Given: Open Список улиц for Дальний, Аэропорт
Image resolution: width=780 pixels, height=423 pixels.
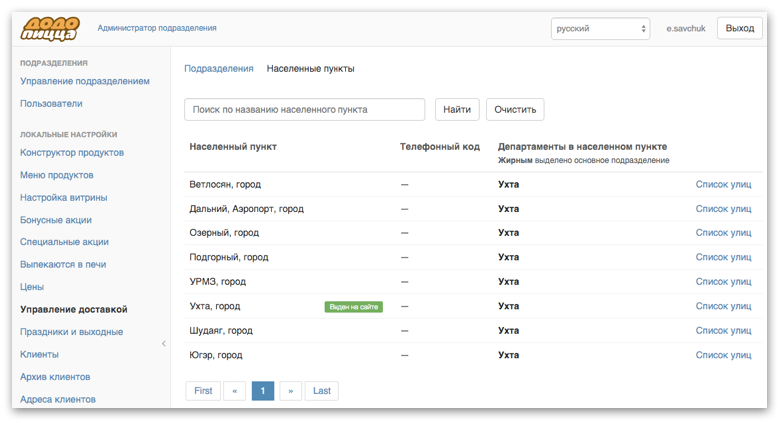Looking at the screenshot, I should [x=723, y=209].
